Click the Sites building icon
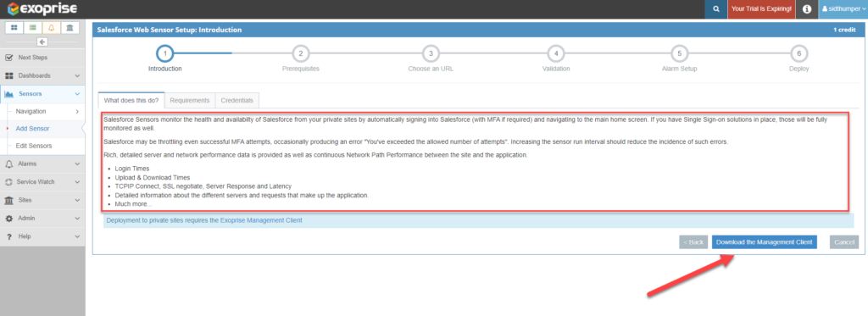This screenshot has width=868, height=316. pos(8,200)
